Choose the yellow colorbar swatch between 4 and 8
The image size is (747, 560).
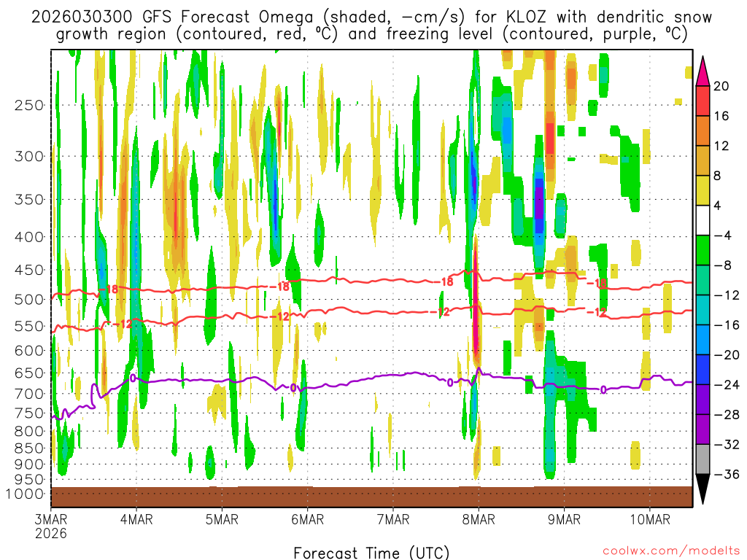pos(704,190)
